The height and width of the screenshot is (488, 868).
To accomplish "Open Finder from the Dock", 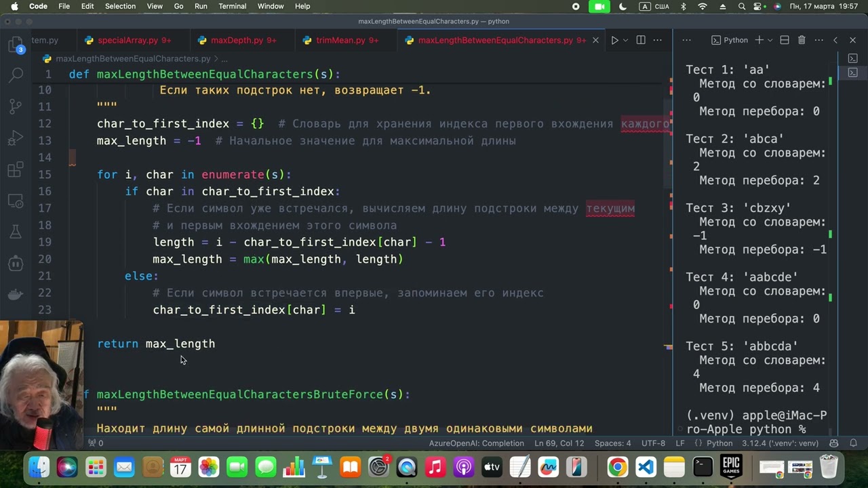I will (x=39, y=467).
